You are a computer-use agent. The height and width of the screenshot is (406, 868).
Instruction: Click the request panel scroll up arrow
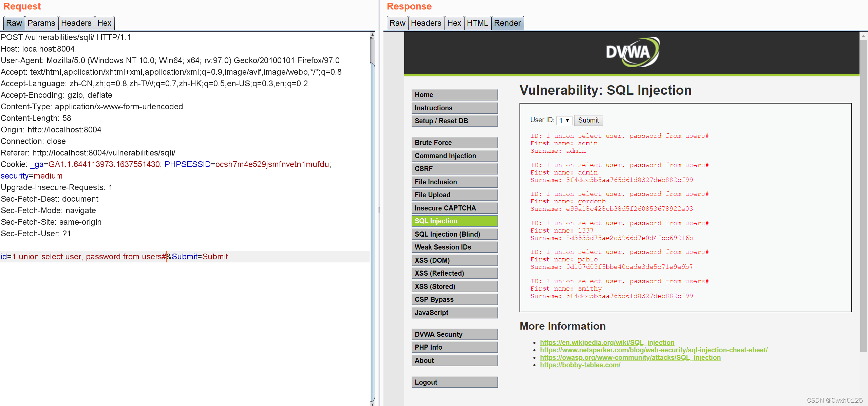pos(372,35)
